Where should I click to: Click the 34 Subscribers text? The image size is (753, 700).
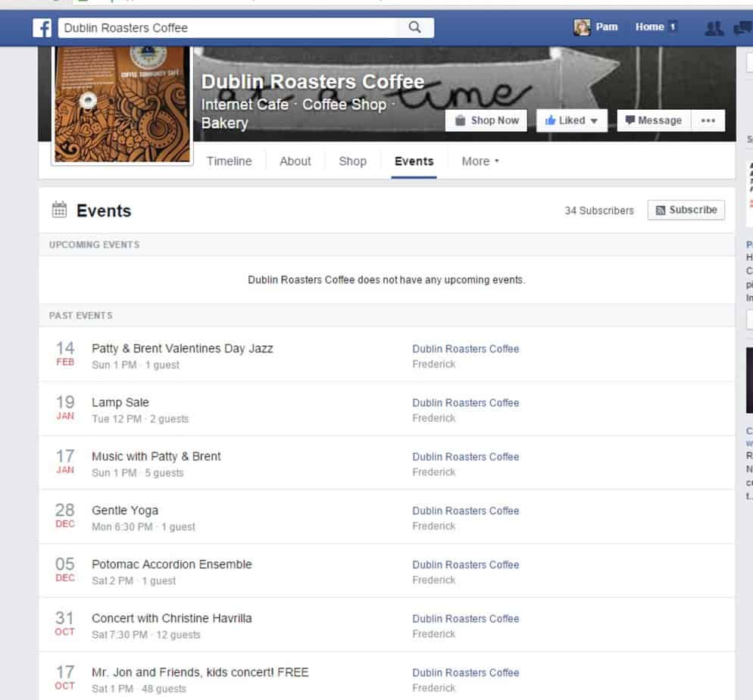click(599, 211)
